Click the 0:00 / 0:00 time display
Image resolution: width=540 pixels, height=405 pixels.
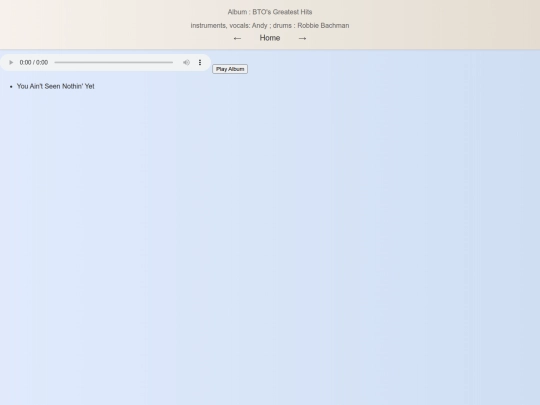(34, 62)
